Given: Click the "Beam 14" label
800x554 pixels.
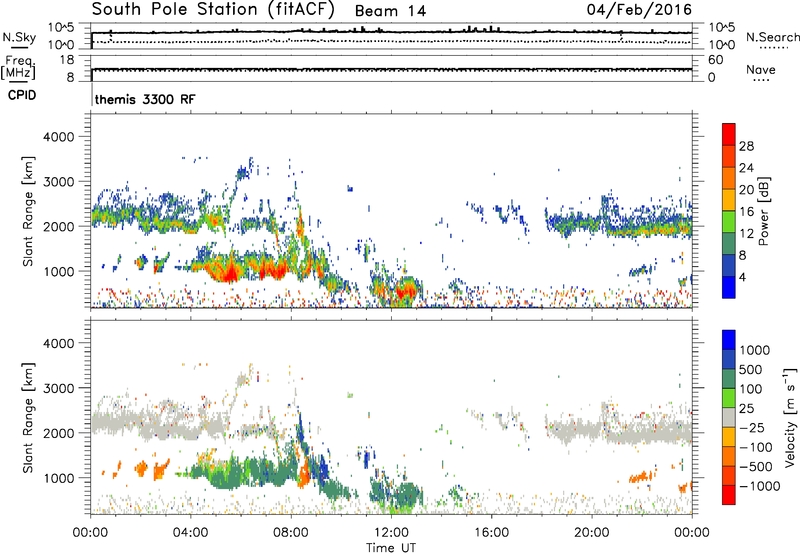Looking at the screenshot, I should 390,11.
